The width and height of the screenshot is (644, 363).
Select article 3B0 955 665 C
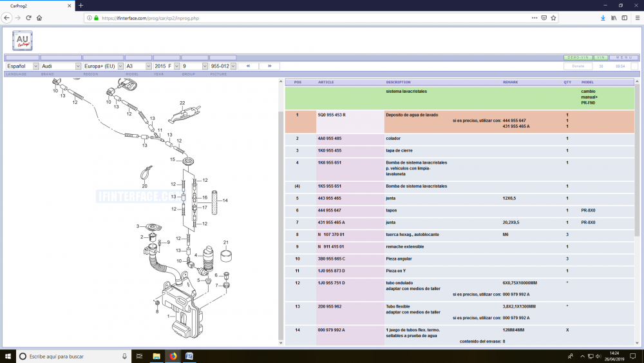point(331,259)
